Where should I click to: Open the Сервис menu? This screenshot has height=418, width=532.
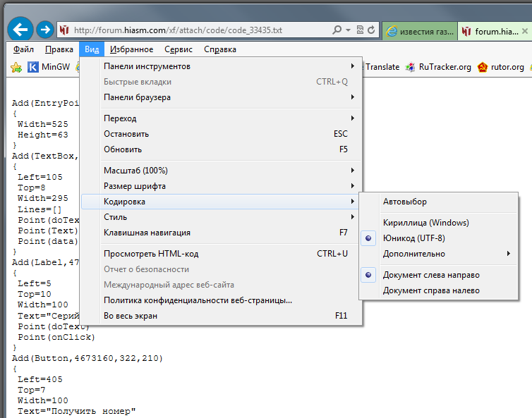point(179,49)
